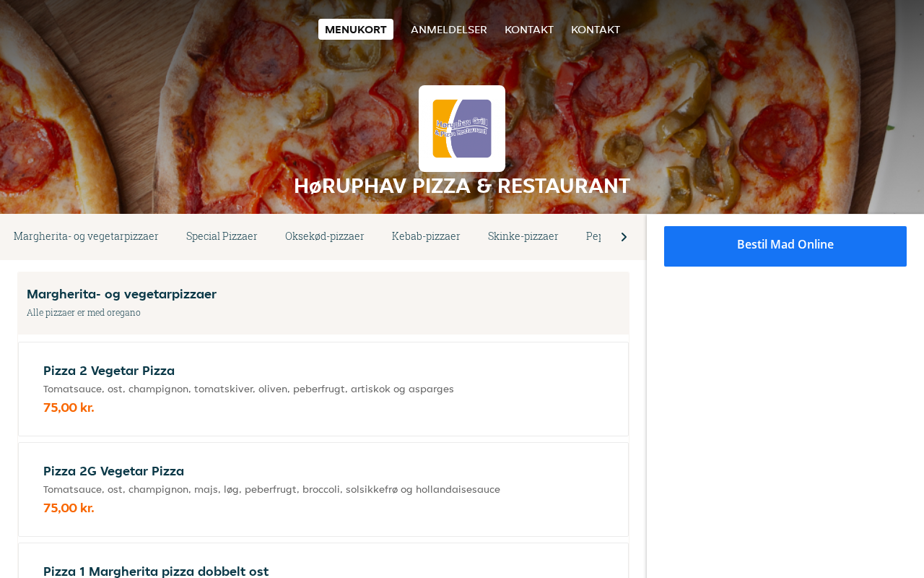Select the Skinke-pizzaer category tab
Viewport: 924px width, 578px height.
[523, 236]
